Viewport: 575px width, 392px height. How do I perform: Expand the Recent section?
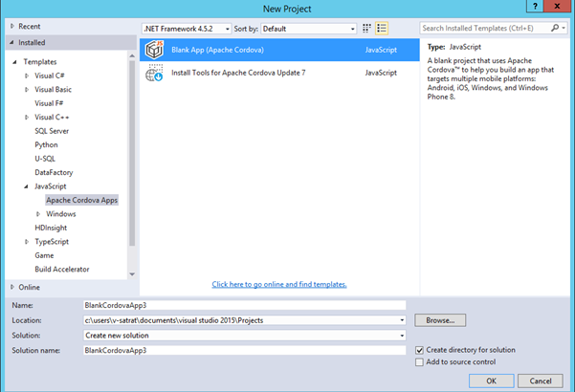12,26
